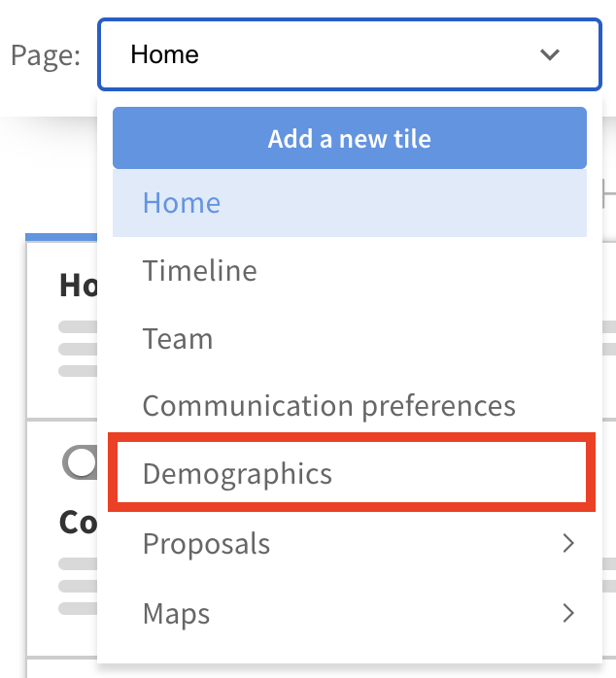Expand the Maps submenu arrow
Viewport: 616px width, 678px height.
click(x=569, y=614)
